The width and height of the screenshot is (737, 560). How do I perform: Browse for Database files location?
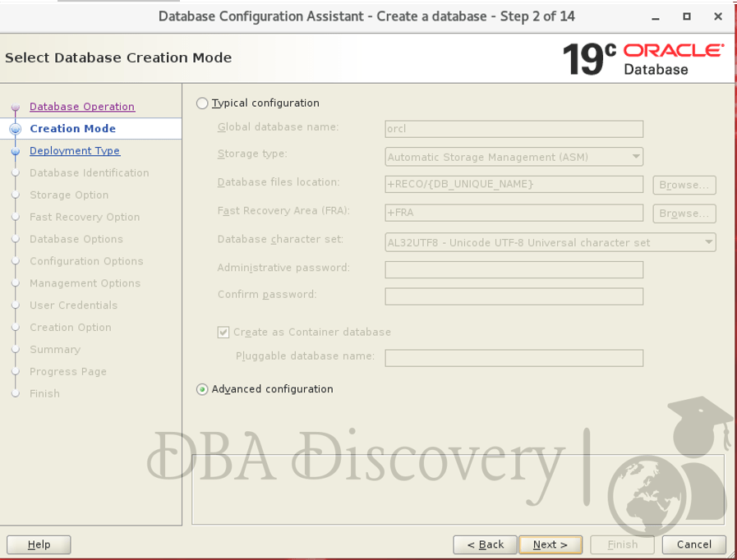[684, 185]
